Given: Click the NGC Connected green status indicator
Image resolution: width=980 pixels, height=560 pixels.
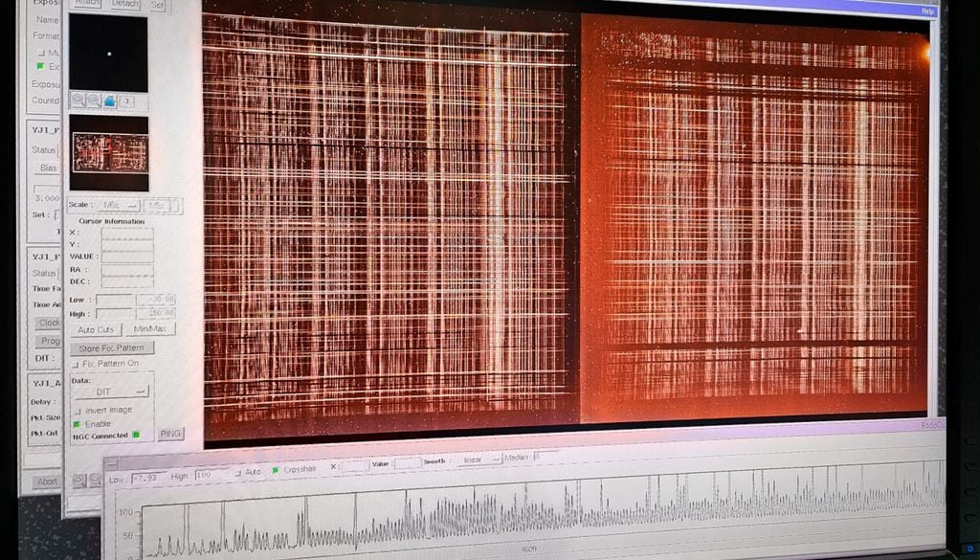Looking at the screenshot, I should 136,435.
